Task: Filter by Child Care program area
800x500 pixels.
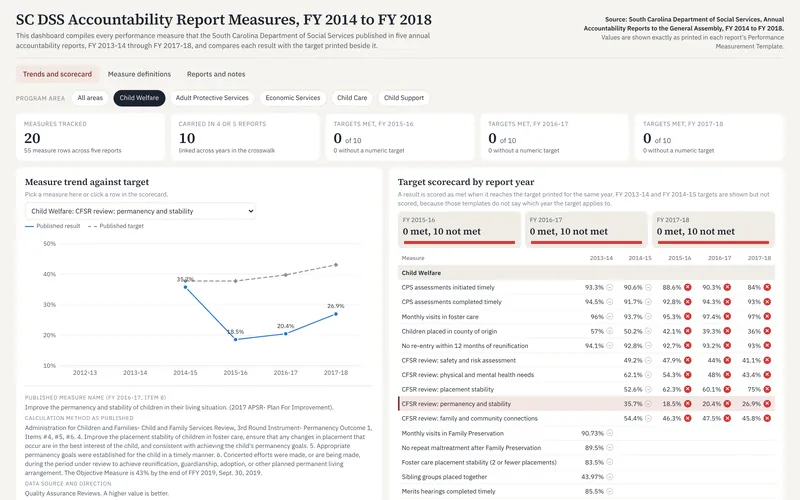Action: click(352, 98)
